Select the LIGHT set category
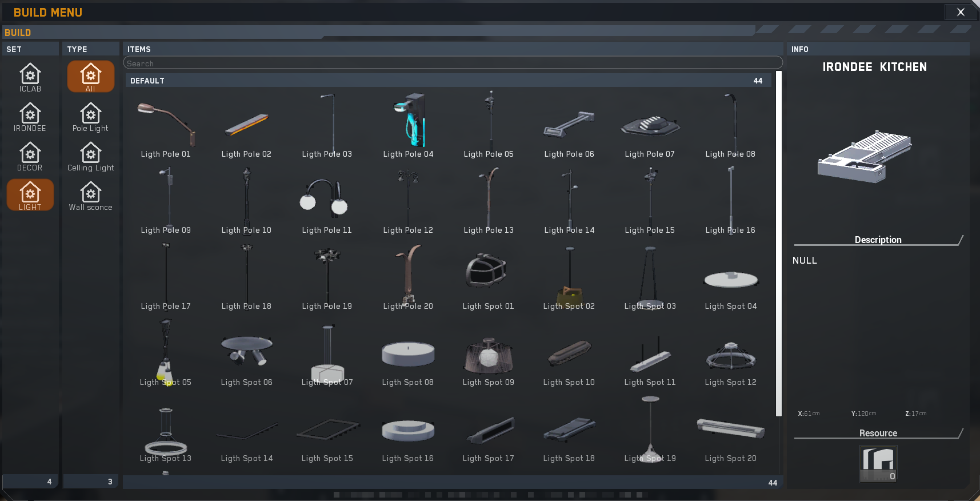Viewport: 980px width, 501px height. tap(30, 195)
